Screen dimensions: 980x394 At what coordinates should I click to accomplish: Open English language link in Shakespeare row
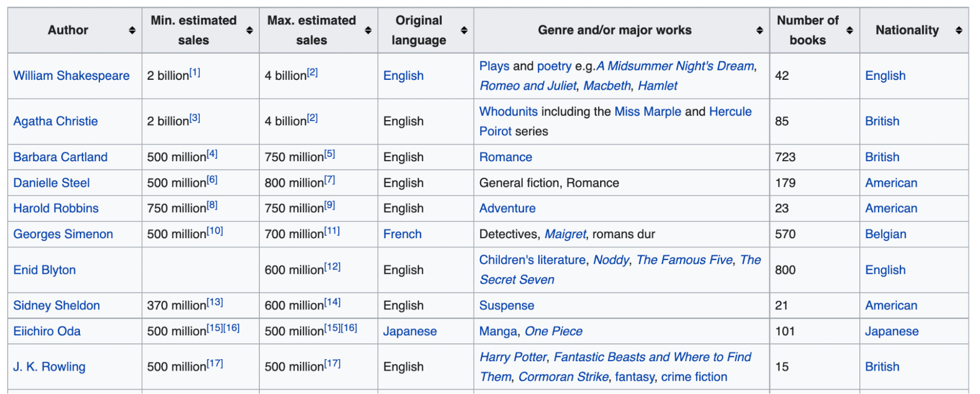[403, 76]
